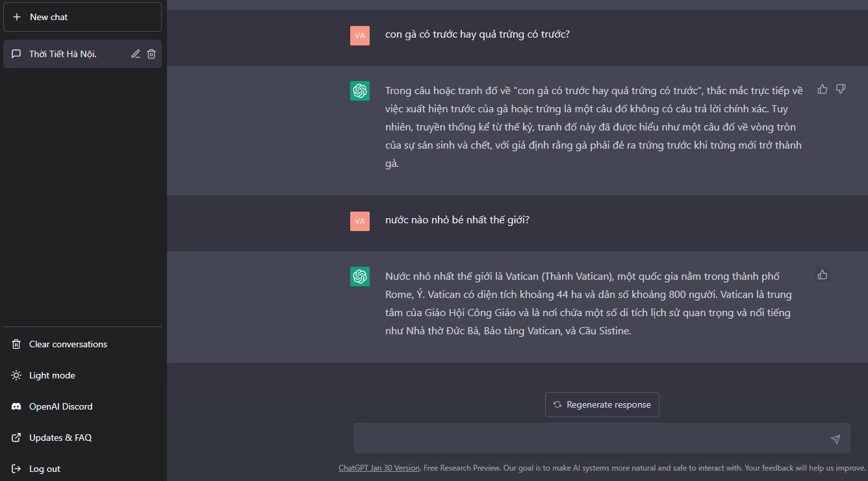Click the ChatGPT logo avatar beside the first reply

click(x=359, y=91)
